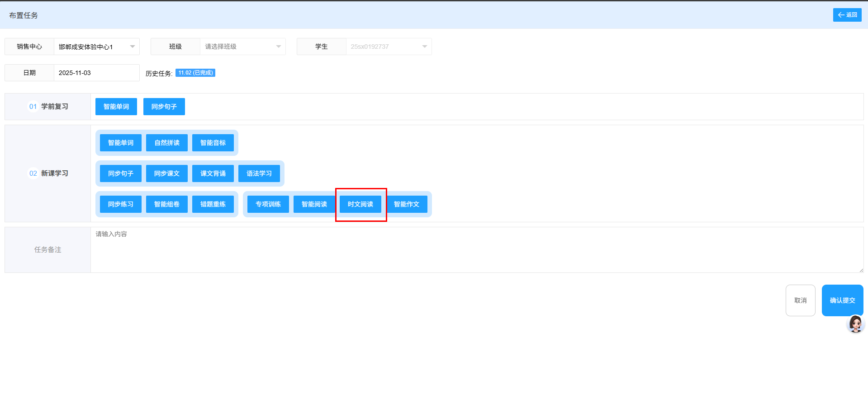The height and width of the screenshot is (403, 868).
Task: Click 确认提交 to submit the task
Action: coord(842,300)
